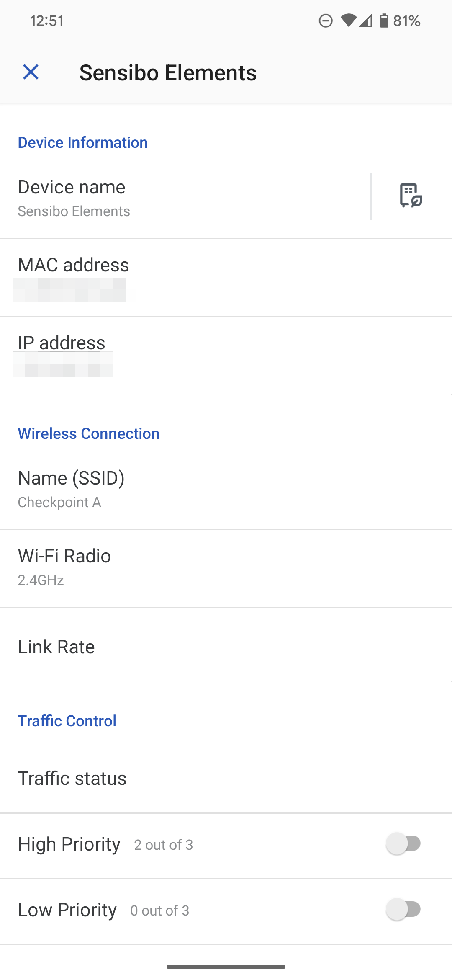452x980 pixels.
Task: Close the Sensibo Elements details screen
Action: 31,72
